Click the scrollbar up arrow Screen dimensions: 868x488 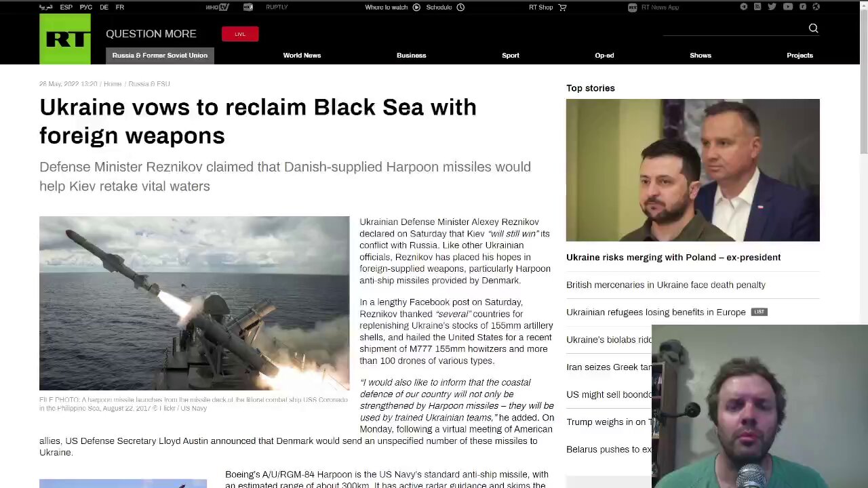tap(863, 6)
